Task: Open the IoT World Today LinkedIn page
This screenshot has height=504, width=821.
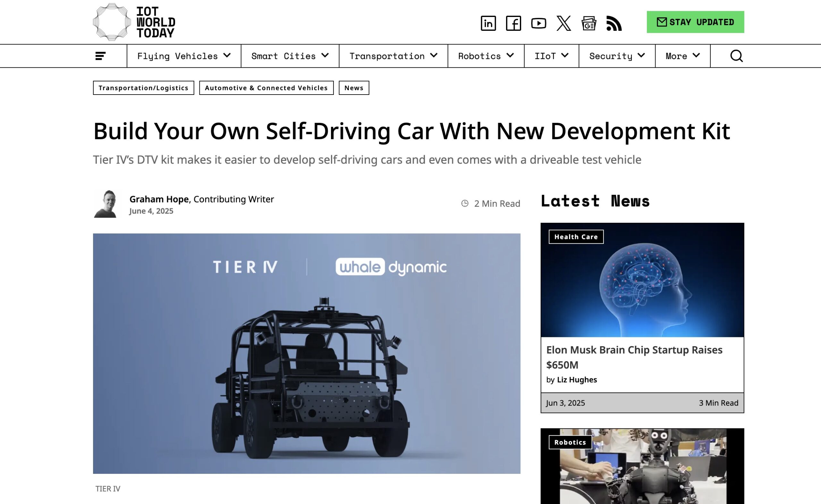Action: 488,23
